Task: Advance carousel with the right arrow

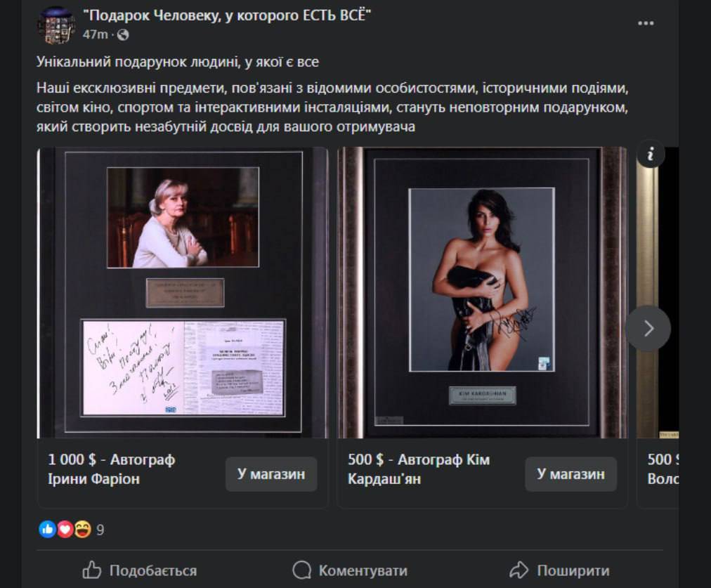Action: point(648,328)
